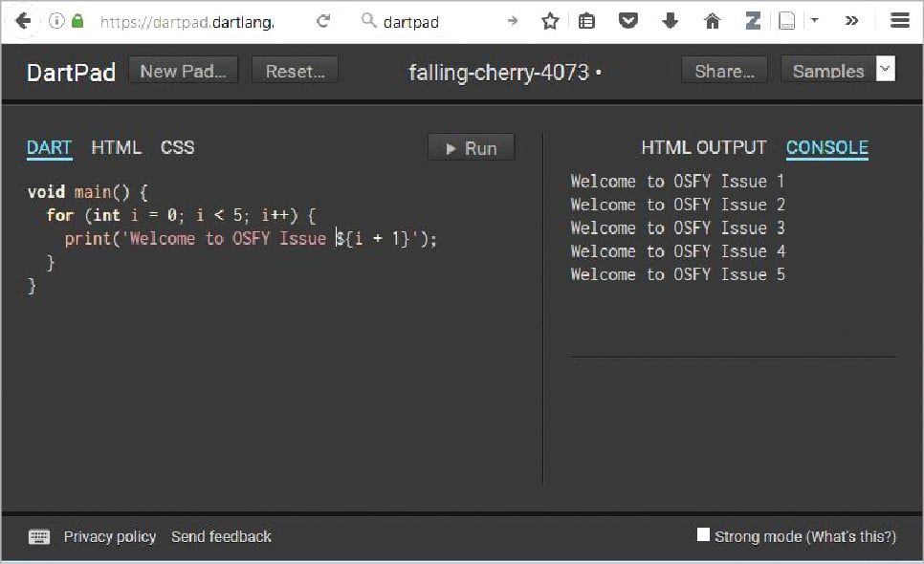The image size is (924, 564).
Task: Click the New Pad button
Action: click(184, 71)
